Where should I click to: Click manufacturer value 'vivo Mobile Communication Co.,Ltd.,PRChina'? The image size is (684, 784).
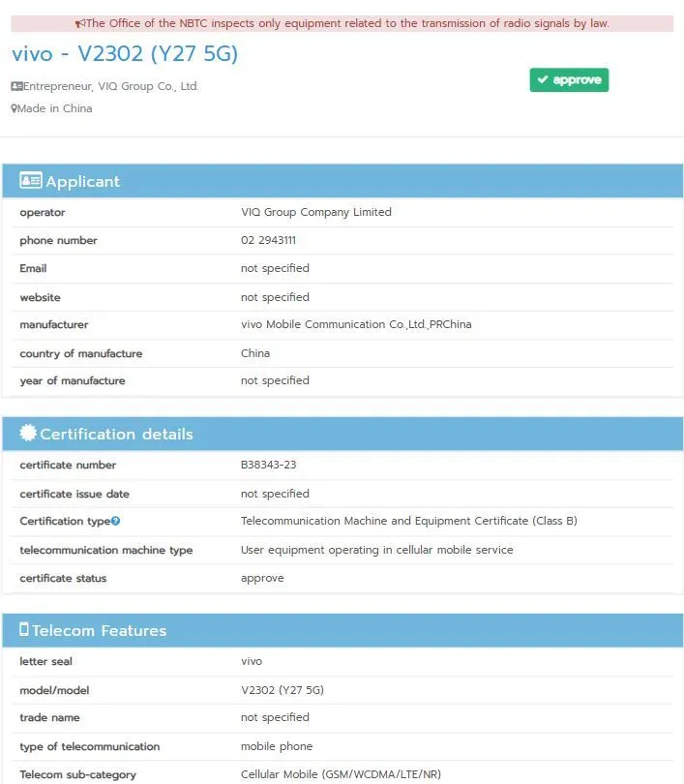[x=356, y=324]
